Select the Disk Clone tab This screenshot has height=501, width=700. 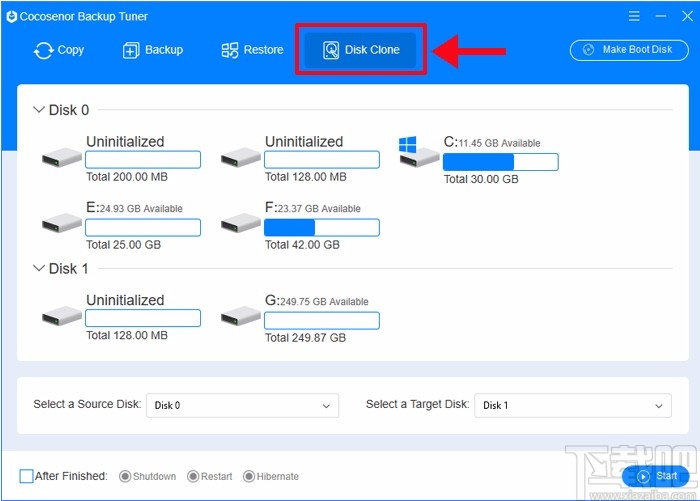[361, 50]
